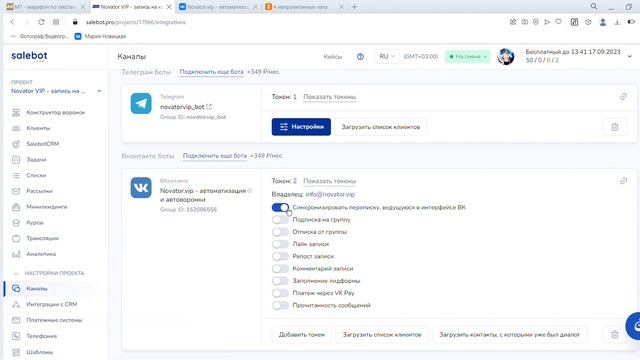Open the RU language dropdown
The width and height of the screenshot is (640, 360).
click(387, 56)
